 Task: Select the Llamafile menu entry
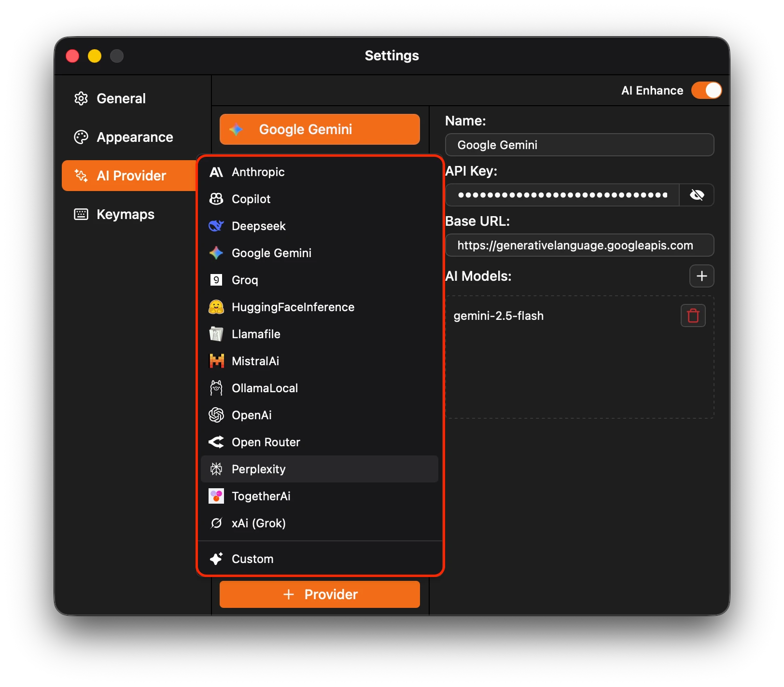pyautogui.click(x=320, y=334)
